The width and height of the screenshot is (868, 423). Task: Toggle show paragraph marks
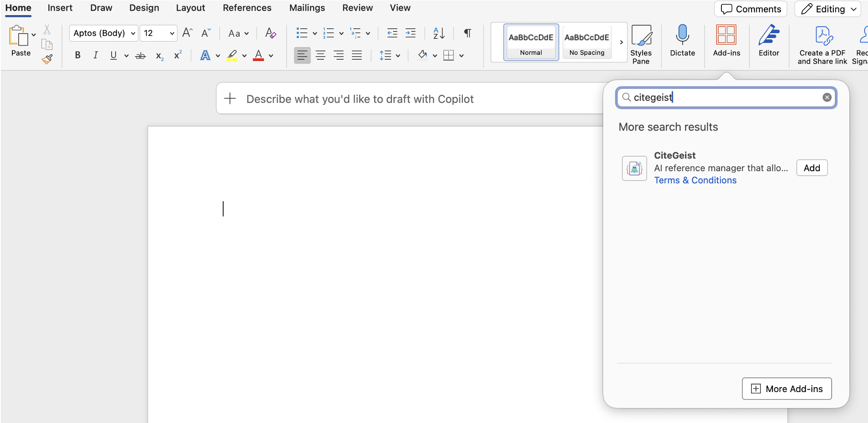click(x=468, y=33)
